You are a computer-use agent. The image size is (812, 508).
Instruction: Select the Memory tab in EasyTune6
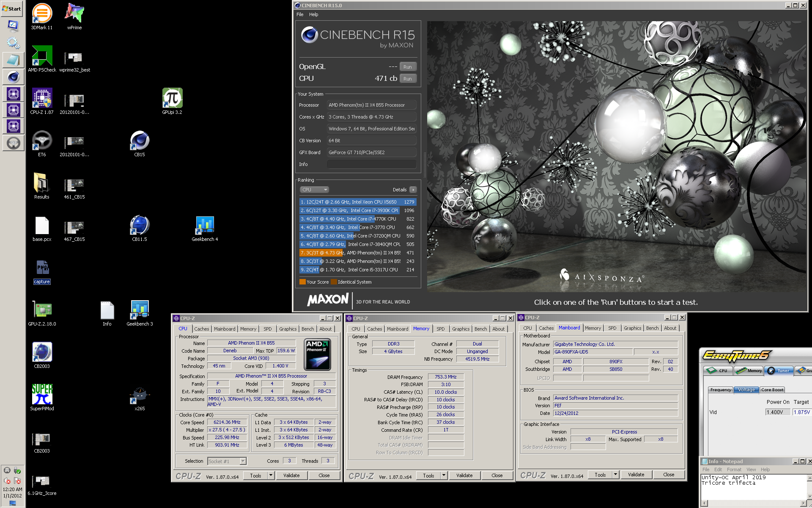point(749,370)
